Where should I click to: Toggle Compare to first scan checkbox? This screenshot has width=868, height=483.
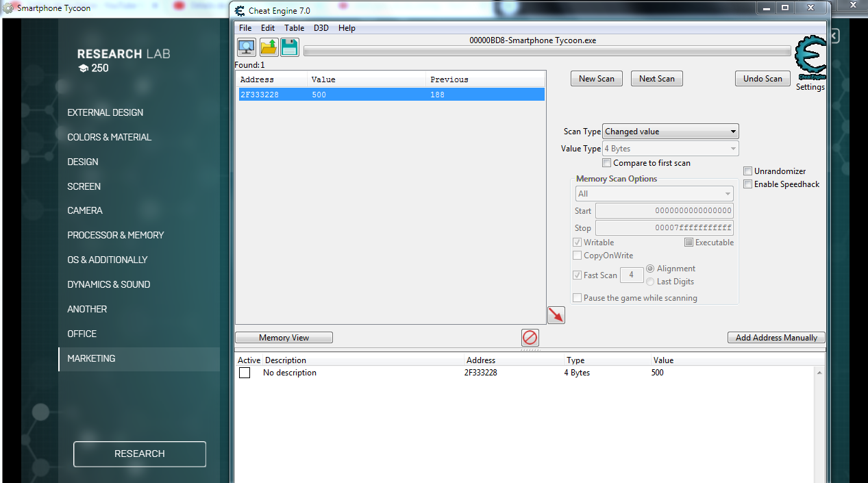(x=607, y=163)
